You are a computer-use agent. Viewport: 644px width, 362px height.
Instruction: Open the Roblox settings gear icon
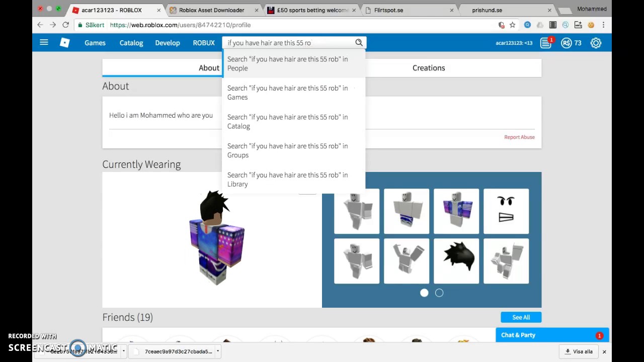point(596,43)
